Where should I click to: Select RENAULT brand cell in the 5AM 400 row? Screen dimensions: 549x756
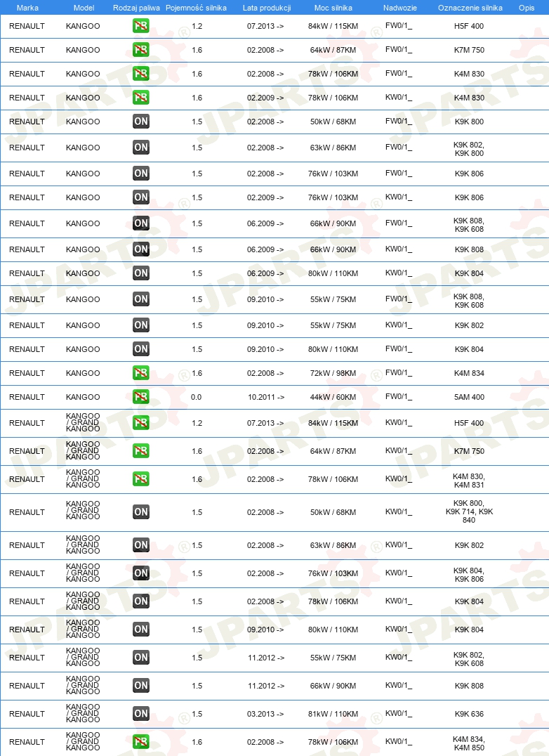point(27,397)
